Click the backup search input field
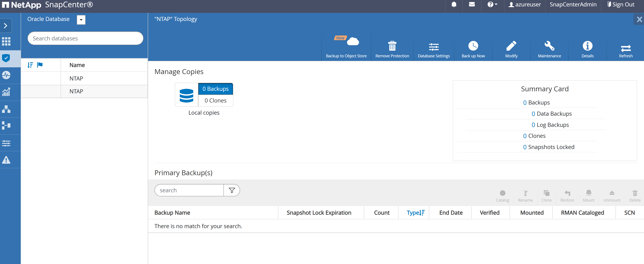Screen dimensions: 644x264 pos(189,190)
